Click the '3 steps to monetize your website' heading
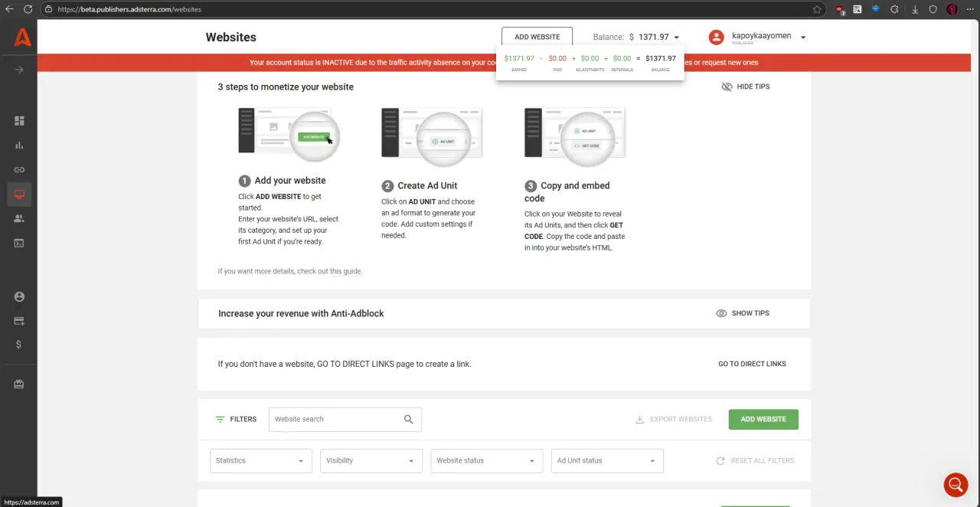The width and height of the screenshot is (980, 507). tap(286, 87)
